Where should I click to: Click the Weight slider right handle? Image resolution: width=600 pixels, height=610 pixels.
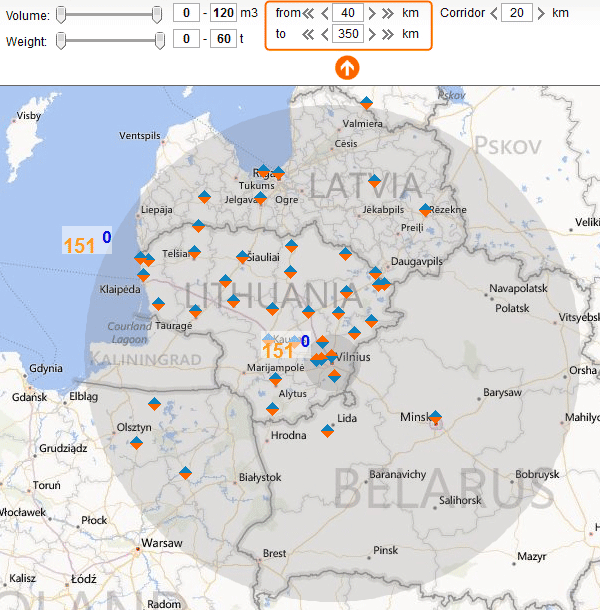pos(160,40)
